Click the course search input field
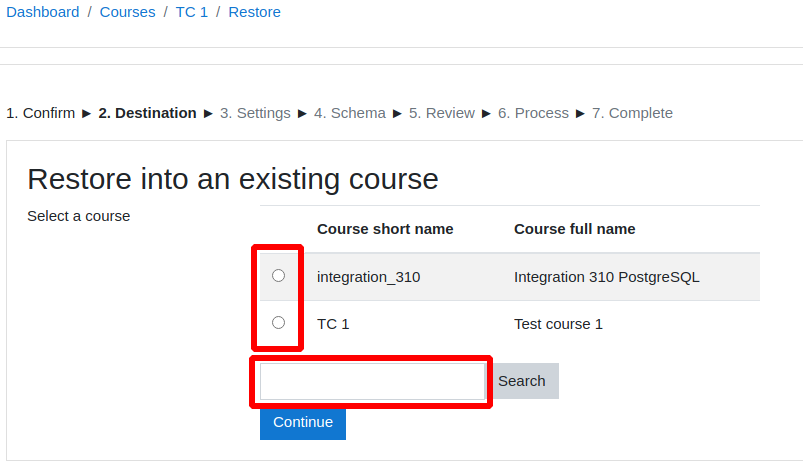Image resolution: width=803 pixels, height=468 pixels. click(x=372, y=381)
